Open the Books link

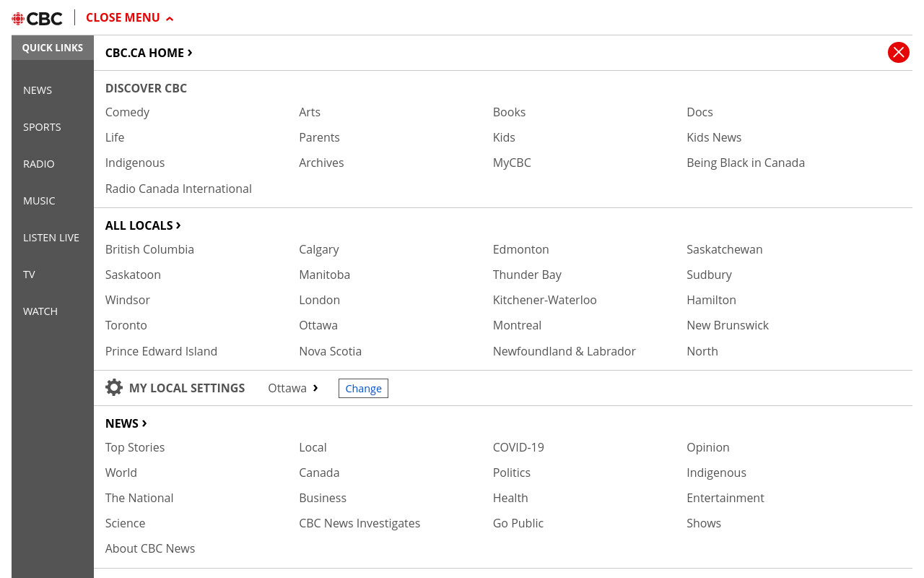509,112
